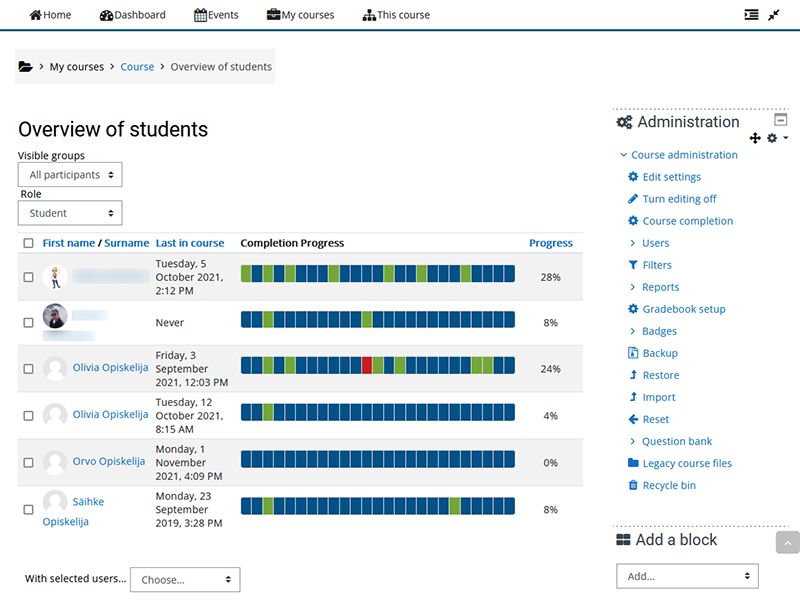Open the Administration block actions gear menu

(772, 138)
